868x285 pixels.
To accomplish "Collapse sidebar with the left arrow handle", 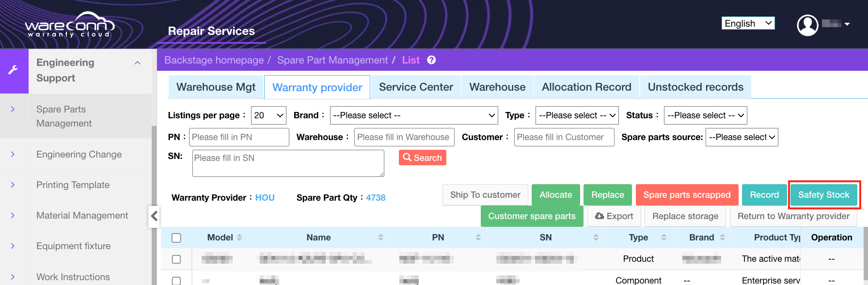I will tap(154, 216).
